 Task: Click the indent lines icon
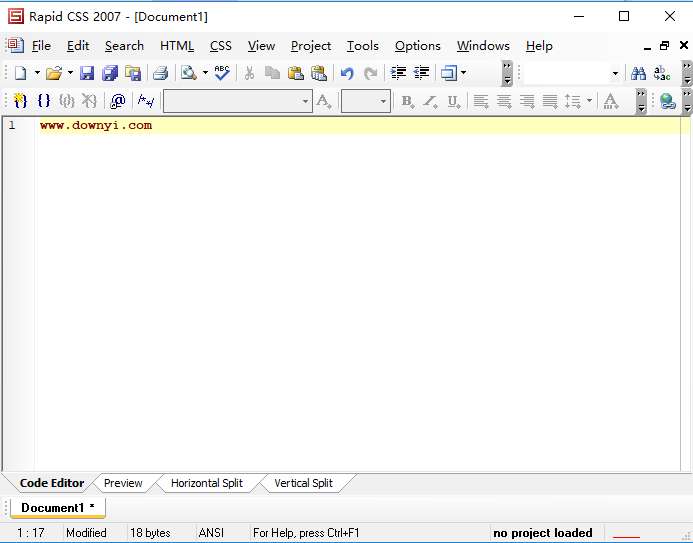(398, 72)
